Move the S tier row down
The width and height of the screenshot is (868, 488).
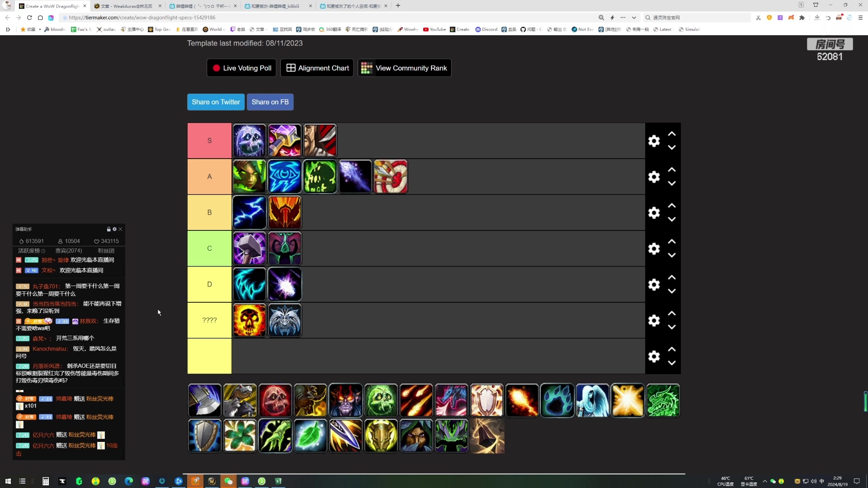point(672,147)
